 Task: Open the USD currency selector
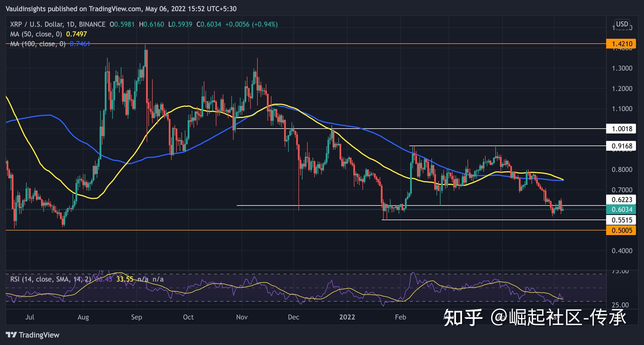point(622,24)
